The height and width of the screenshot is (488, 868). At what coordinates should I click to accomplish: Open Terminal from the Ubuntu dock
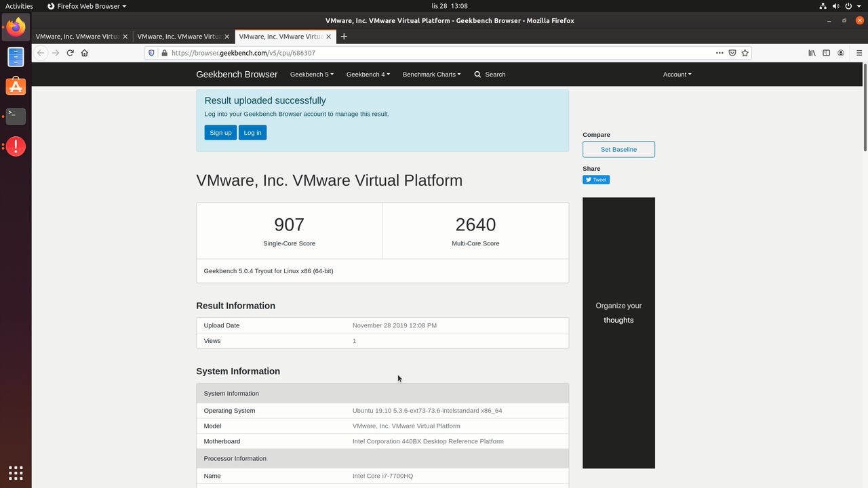(x=16, y=117)
